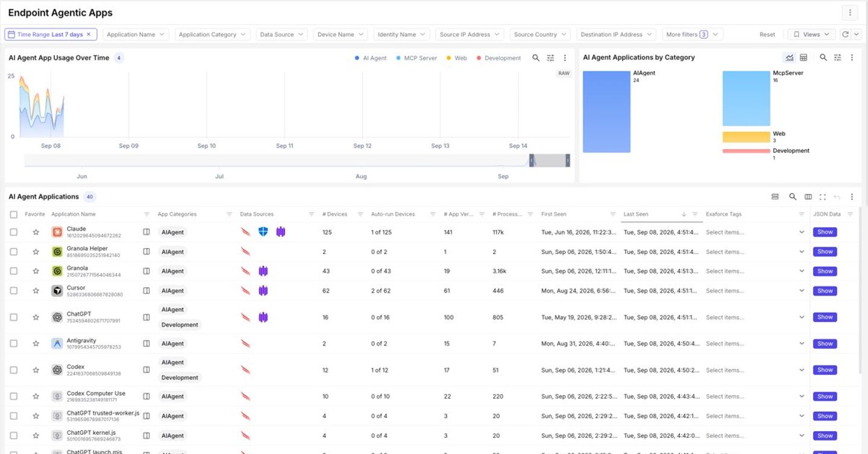The width and height of the screenshot is (868, 454).
Task: Click the AIAgent category bar
Action: (606, 111)
